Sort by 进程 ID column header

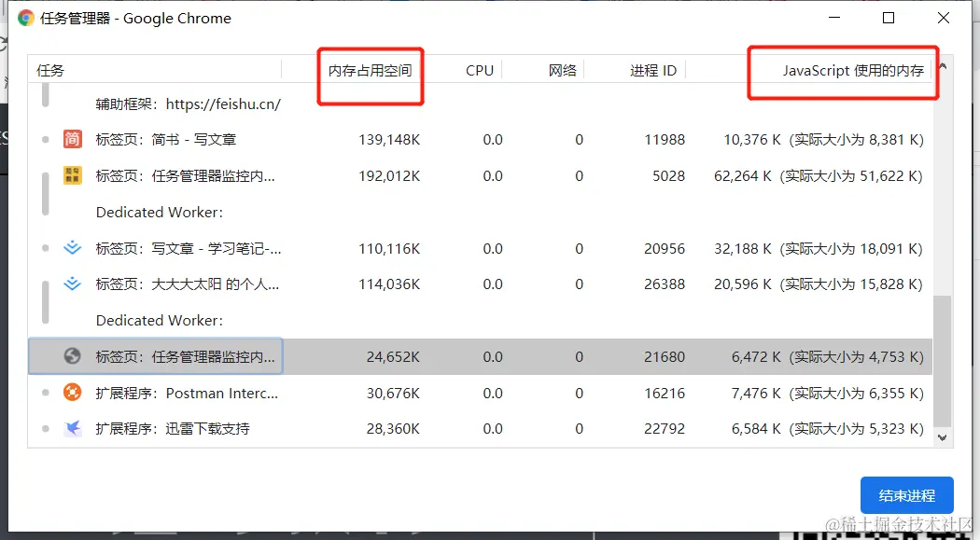pyautogui.click(x=653, y=71)
